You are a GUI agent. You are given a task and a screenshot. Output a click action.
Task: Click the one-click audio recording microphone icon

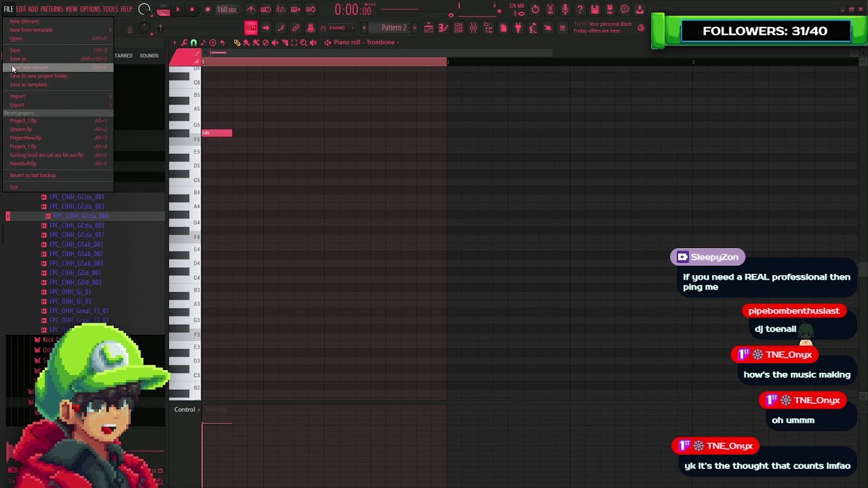[566, 9]
